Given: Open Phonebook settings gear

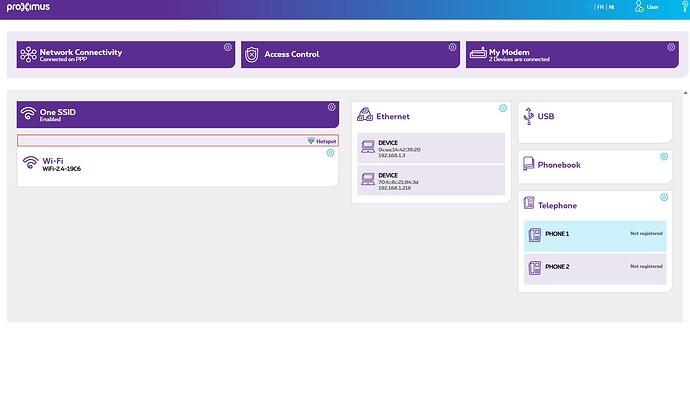Looking at the screenshot, I should [x=664, y=157].
